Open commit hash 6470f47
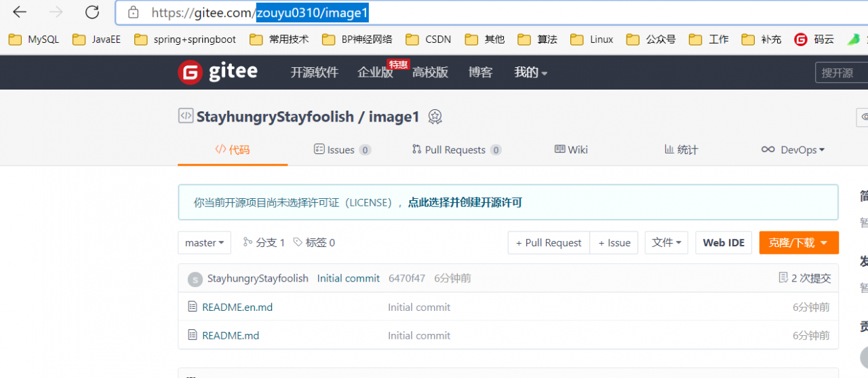 pyautogui.click(x=407, y=278)
